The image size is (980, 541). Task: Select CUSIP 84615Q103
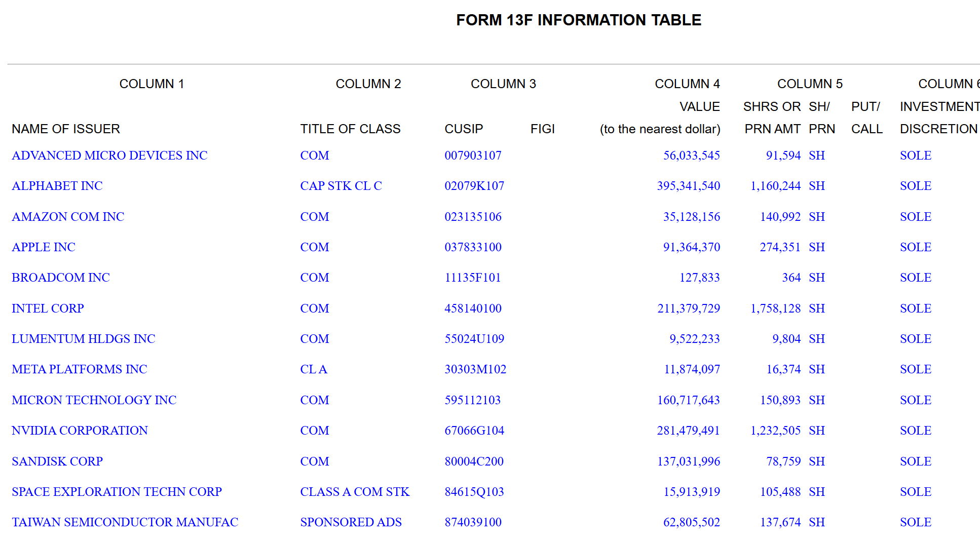point(474,492)
